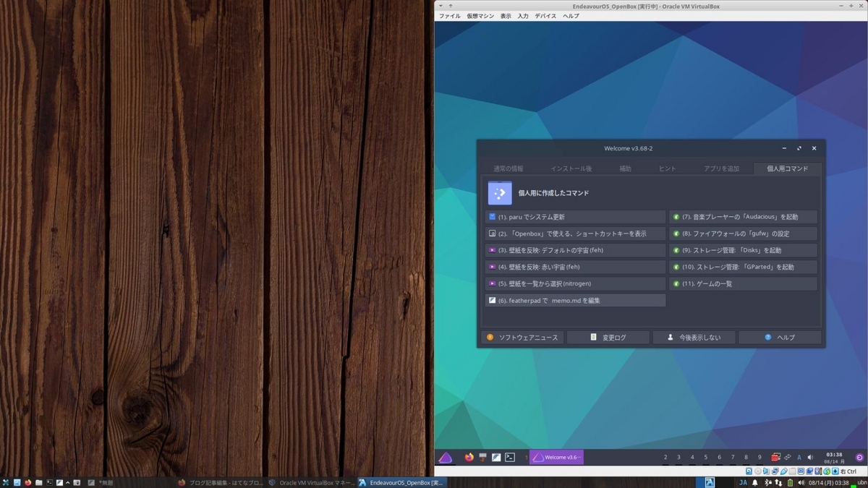Click the USB status icon in VirtualBox

tap(783, 471)
